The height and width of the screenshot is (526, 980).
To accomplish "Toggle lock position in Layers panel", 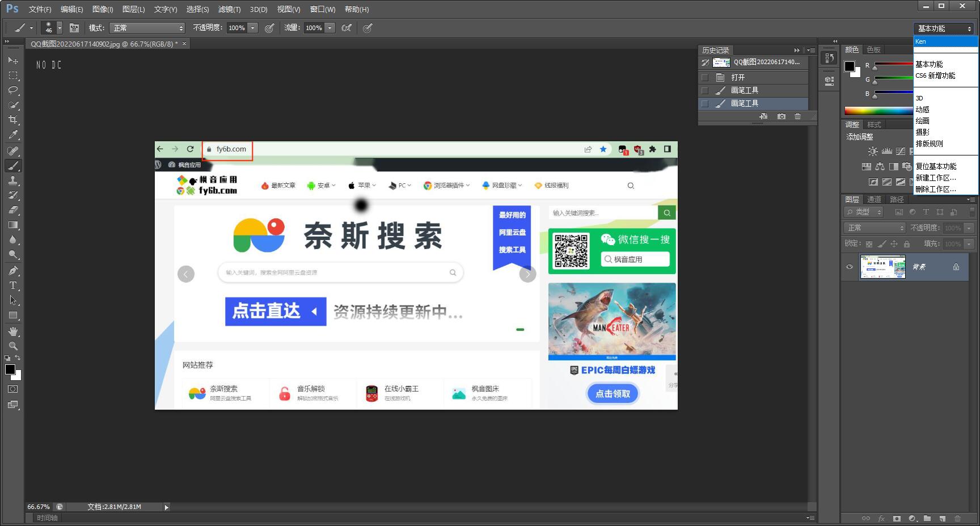I will pos(894,244).
